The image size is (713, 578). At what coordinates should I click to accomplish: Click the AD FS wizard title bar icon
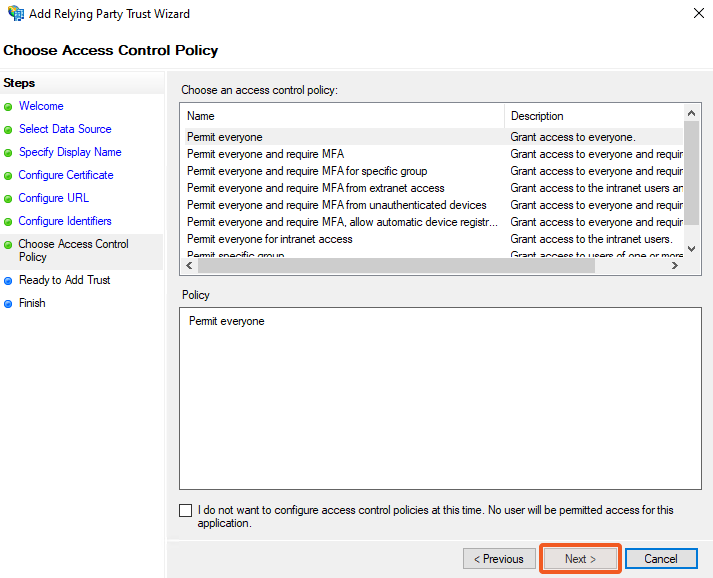tap(16, 14)
